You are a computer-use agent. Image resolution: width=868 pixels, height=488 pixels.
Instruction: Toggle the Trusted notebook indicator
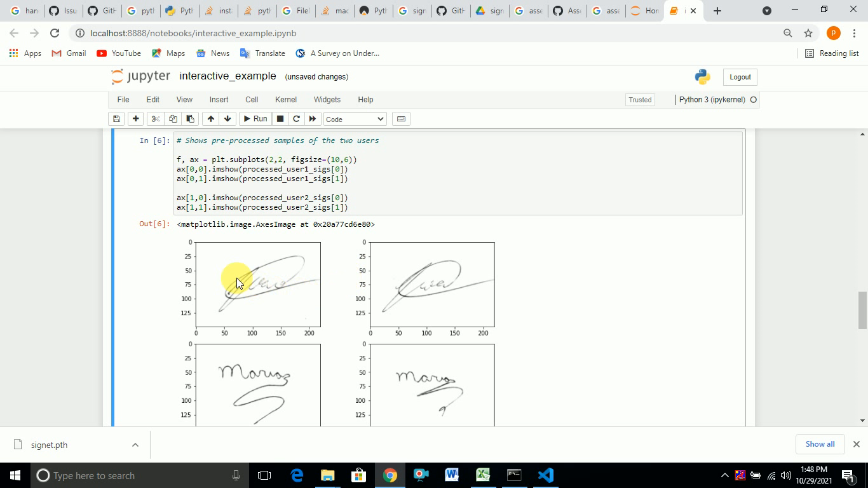click(x=640, y=100)
